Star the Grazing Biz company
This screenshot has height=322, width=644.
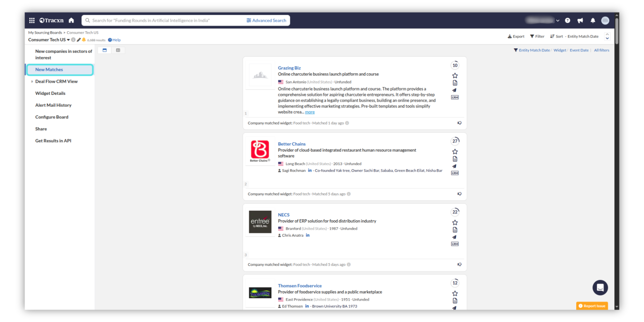[455, 76]
